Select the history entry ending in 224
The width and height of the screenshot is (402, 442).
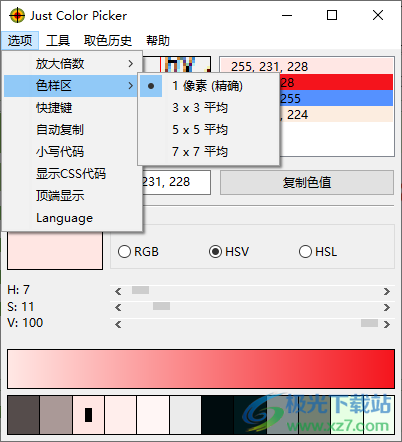[336, 114]
